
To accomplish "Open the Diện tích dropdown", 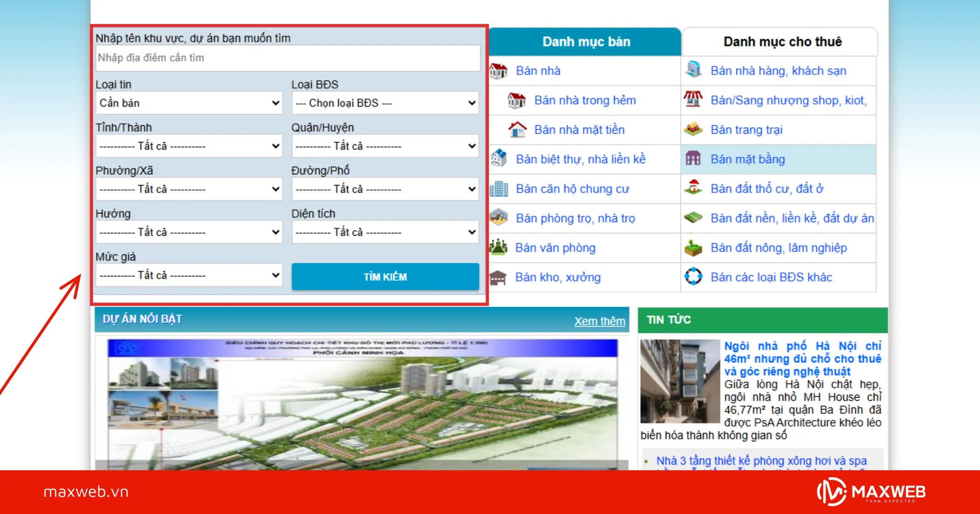I will [385, 232].
